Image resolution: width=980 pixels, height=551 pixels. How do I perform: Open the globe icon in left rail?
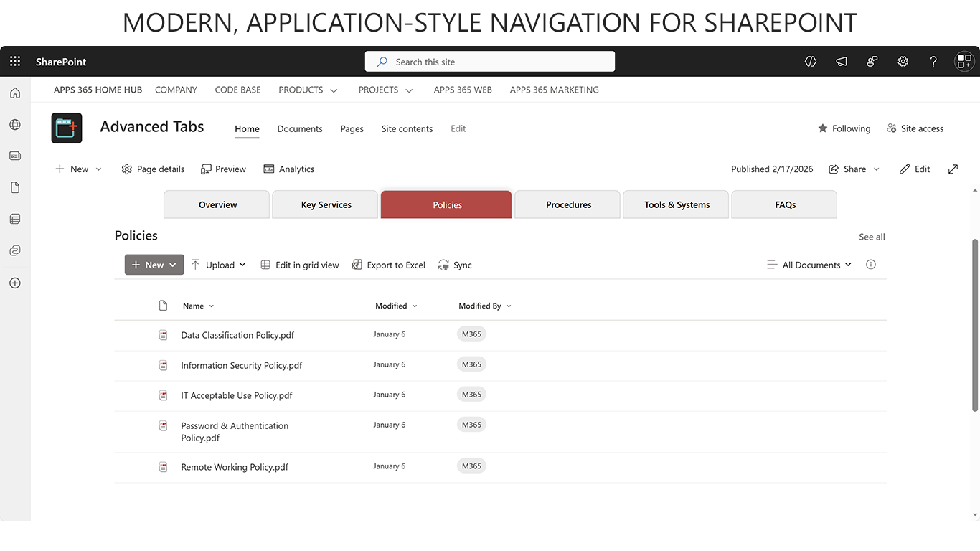15,125
